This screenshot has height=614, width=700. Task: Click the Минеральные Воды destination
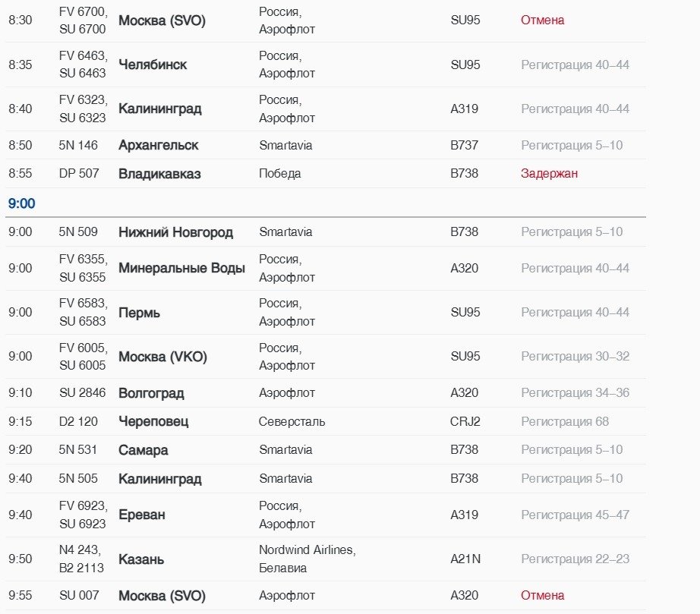pyautogui.click(x=181, y=268)
